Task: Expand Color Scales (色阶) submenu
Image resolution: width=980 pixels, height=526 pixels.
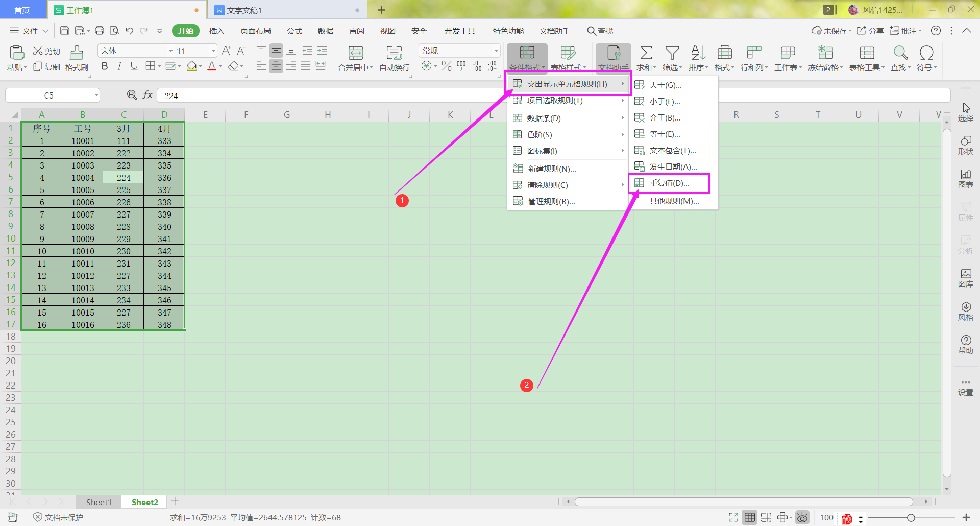Action: click(568, 134)
